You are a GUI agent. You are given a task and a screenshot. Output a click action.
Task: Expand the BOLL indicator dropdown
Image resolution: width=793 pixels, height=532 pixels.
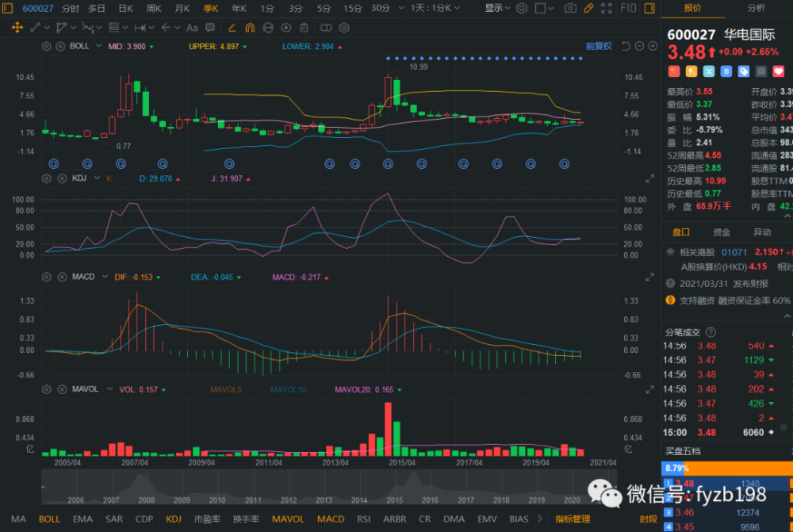98,46
